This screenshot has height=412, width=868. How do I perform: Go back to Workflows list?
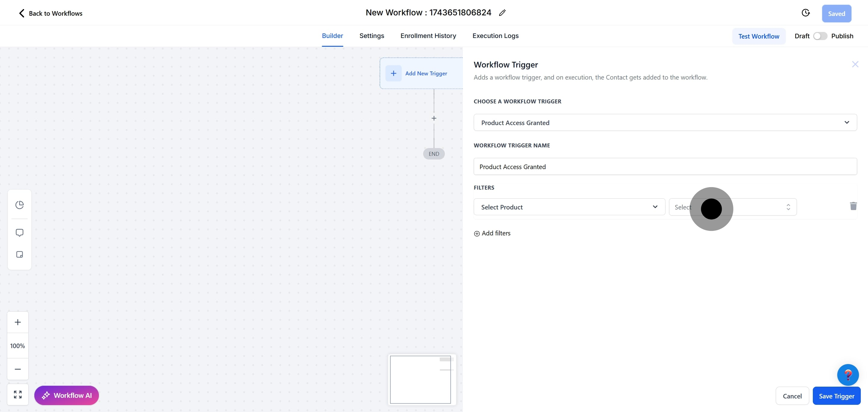click(50, 13)
